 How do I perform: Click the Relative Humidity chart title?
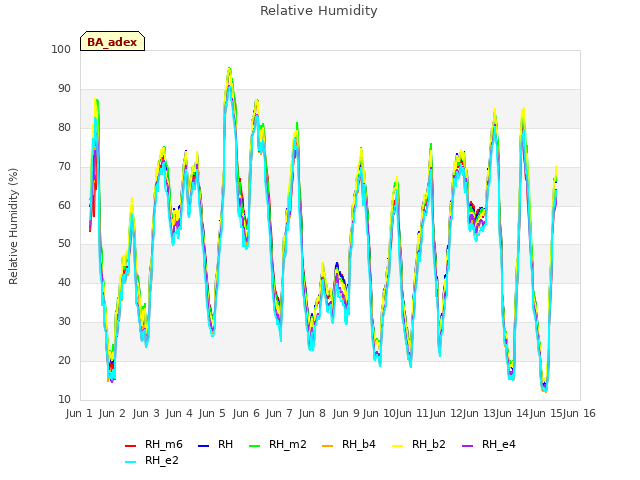tap(319, 11)
